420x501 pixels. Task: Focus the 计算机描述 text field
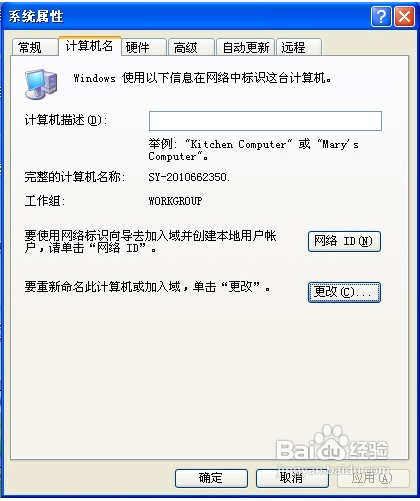(x=265, y=121)
